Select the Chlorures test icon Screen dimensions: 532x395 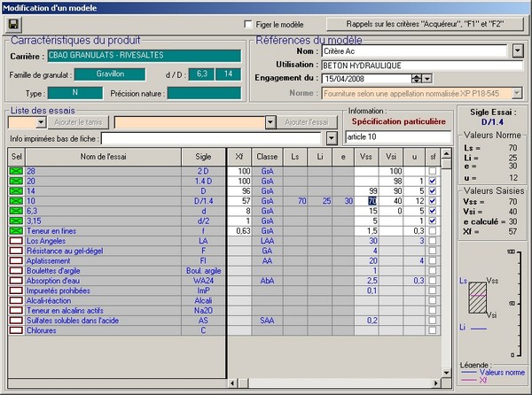pyautogui.click(x=16, y=329)
